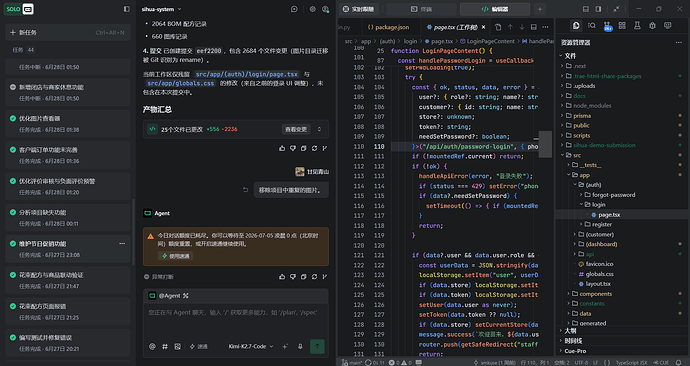Click the # context icon in chat input

click(165, 347)
